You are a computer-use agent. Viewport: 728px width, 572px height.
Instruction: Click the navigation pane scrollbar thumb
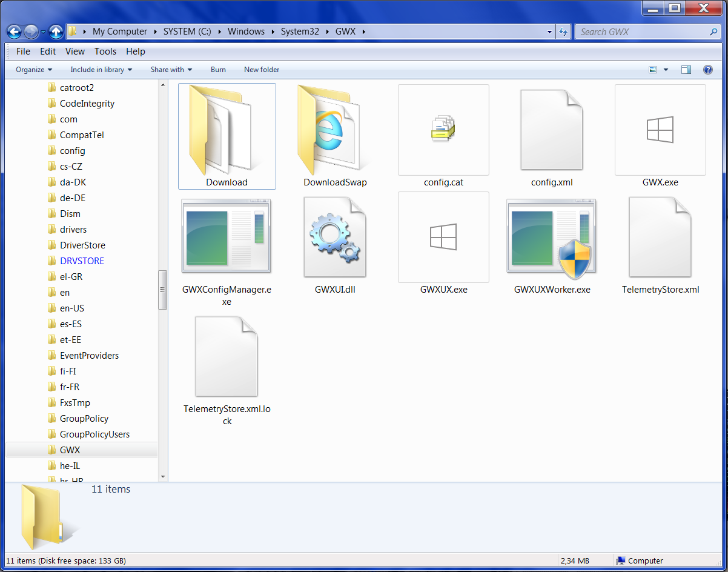click(x=162, y=290)
